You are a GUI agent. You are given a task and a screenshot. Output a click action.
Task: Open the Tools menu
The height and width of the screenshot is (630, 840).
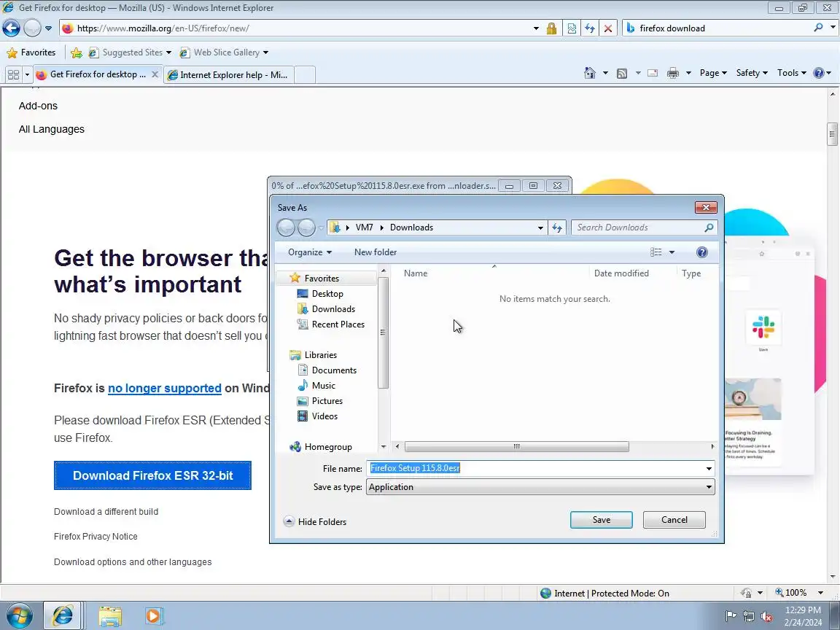[791, 73]
